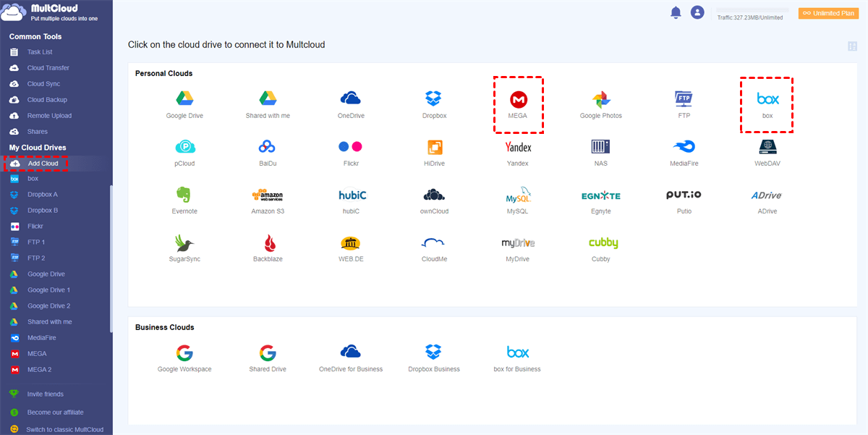Choose ownCloud service
The width and height of the screenshot is (868, 435).
[434, 200]
